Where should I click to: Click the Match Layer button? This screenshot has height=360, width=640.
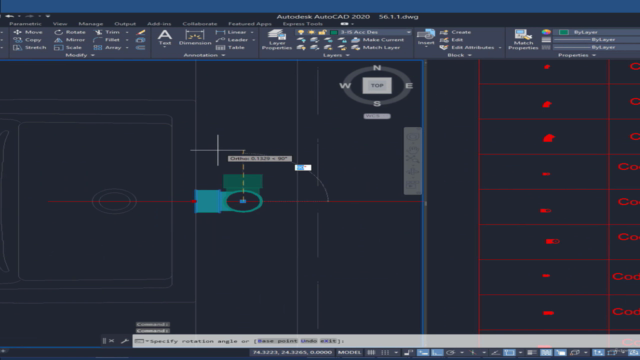pos(376,47)
